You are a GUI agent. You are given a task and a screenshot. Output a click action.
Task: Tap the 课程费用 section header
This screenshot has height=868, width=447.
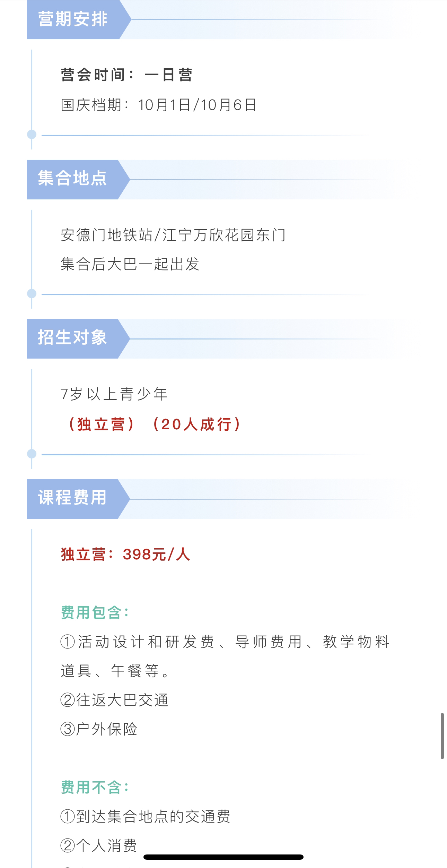pyautogui.click(x=72, y=498)
